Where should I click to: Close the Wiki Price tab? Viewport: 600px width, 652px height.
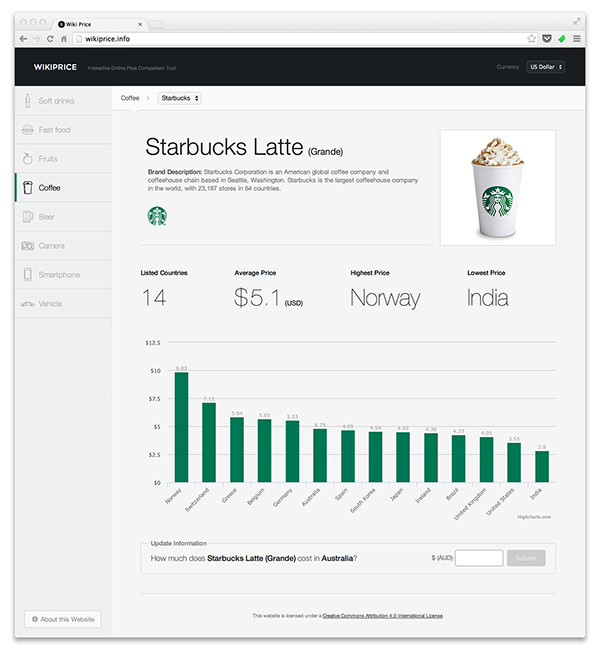[140, 24]
